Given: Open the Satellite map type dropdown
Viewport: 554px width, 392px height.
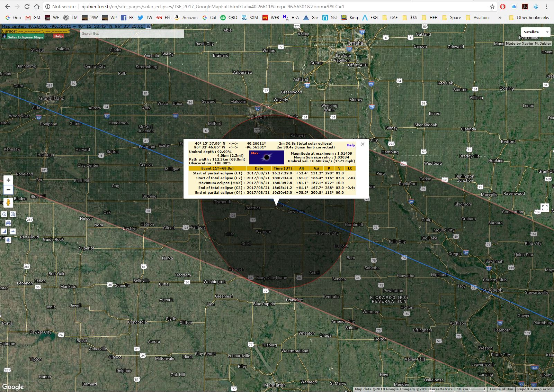Looking at the screenshot, I should tap(535, 32).
